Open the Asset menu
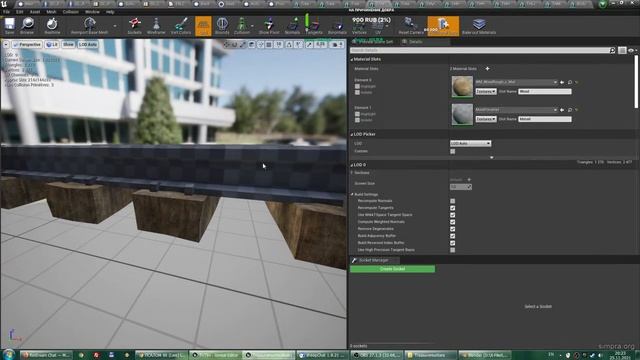 pyautogui.click(x=35, y=12)
